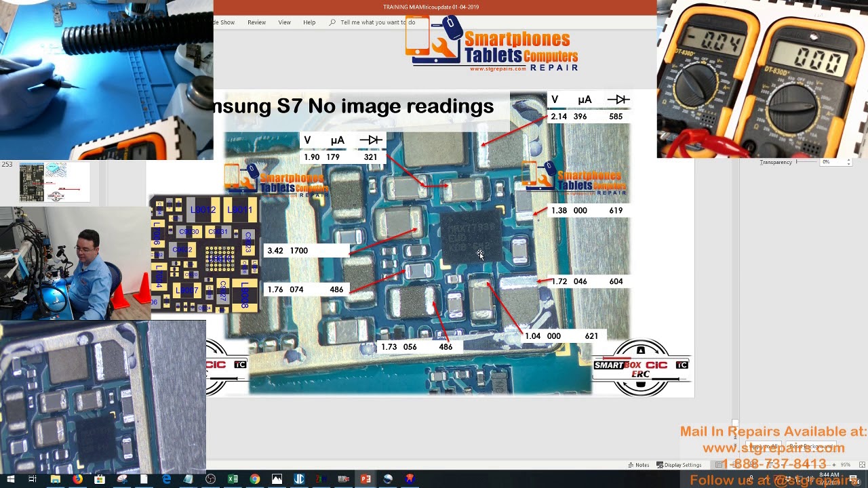
Task: Toggle the Notes pane from the status bar
Action: pos(639,465)
